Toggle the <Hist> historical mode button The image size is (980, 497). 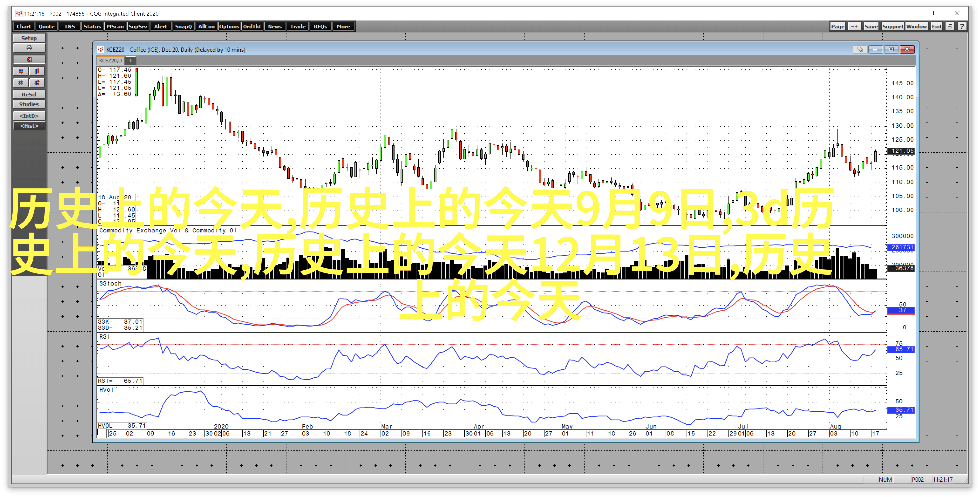(29, 126)
